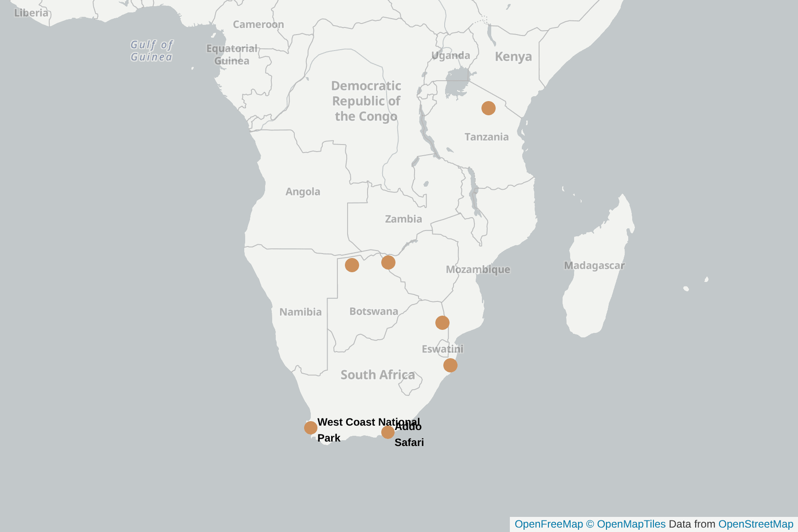Click the coastal marker south of Eswatini

(x=450, y=365)
